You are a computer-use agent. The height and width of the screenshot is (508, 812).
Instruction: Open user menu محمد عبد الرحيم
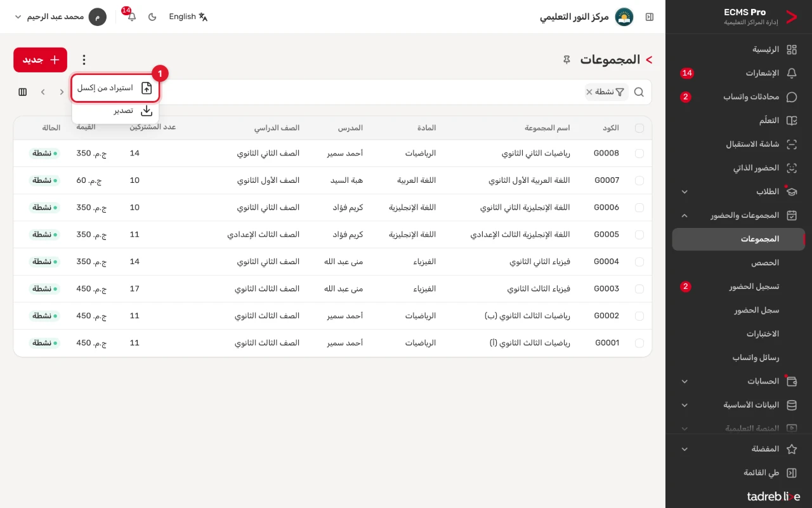60,17
